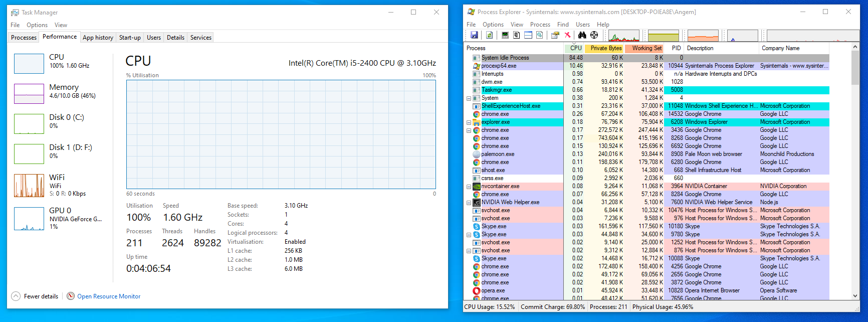Collapse the svchost.exe PID 876 tree node

(x=469, y=251)
